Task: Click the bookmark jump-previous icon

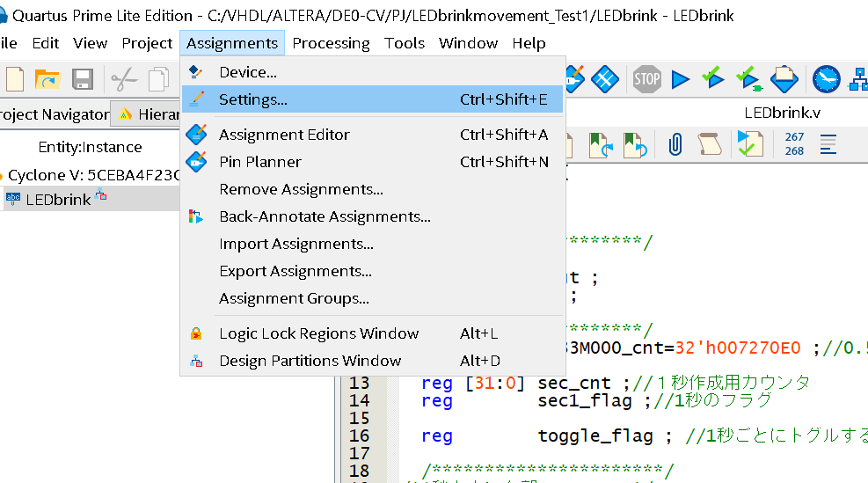Action: tap(634, 145)
